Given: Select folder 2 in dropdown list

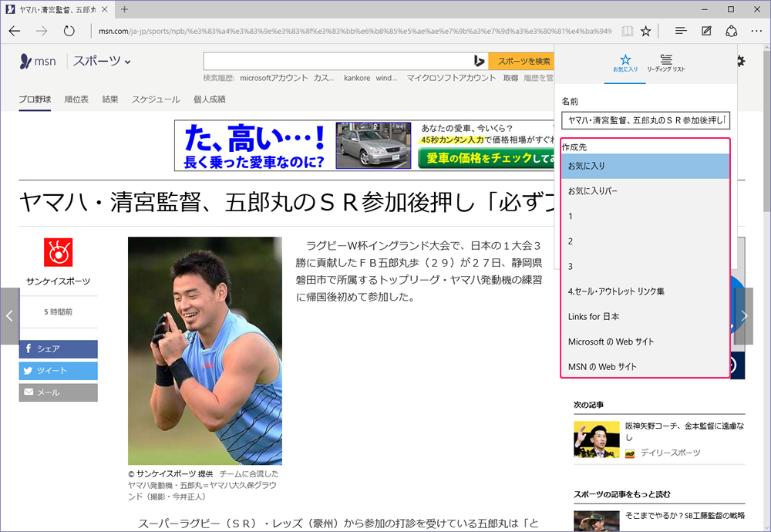Looking at the screenshot, I should click(x=645, y=241).
